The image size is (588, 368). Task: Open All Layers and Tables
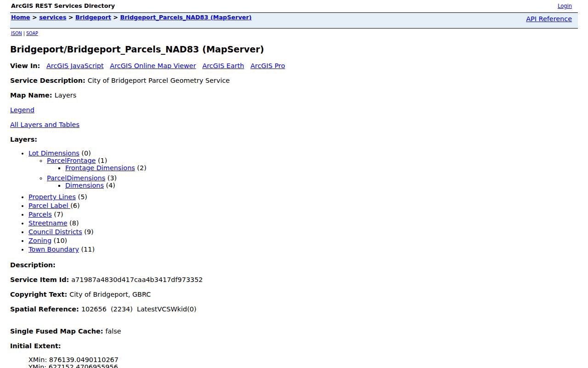click(45, 125)
